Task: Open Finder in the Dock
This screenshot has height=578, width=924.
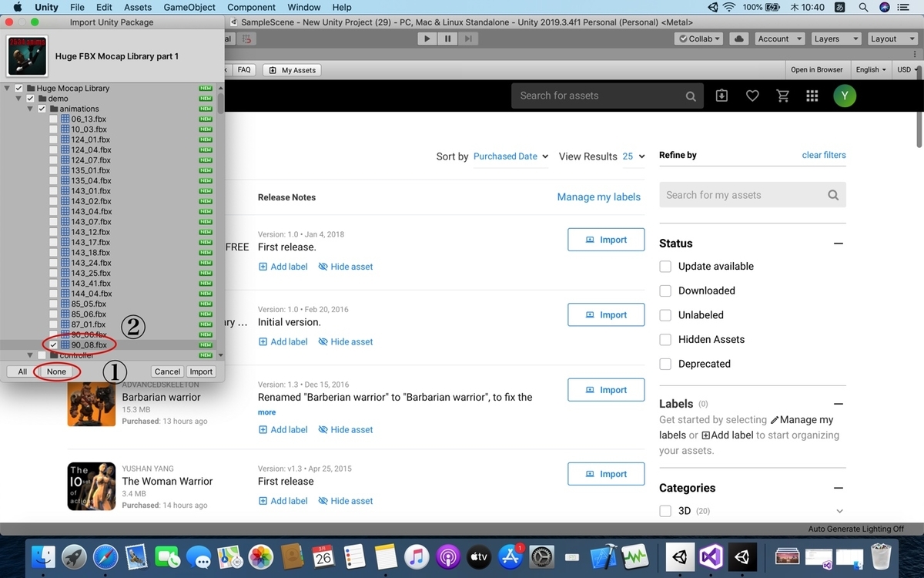Action: pos(44,556)
